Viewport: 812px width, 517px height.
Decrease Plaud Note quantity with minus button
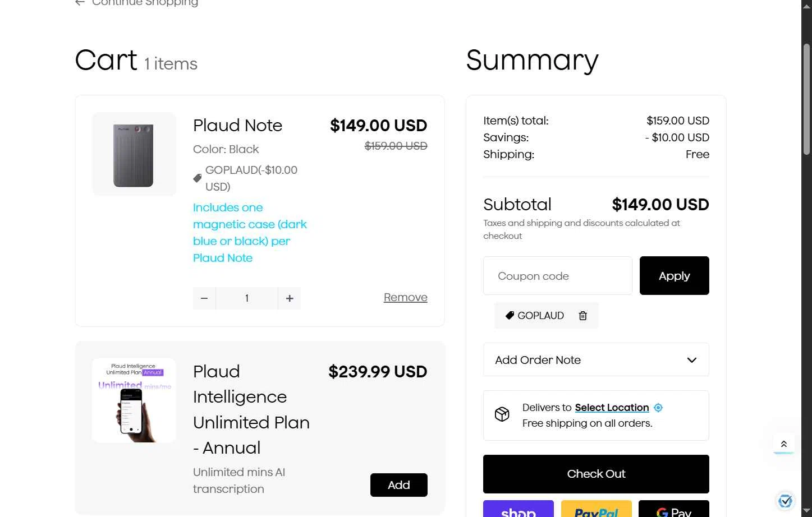point(204,298)
